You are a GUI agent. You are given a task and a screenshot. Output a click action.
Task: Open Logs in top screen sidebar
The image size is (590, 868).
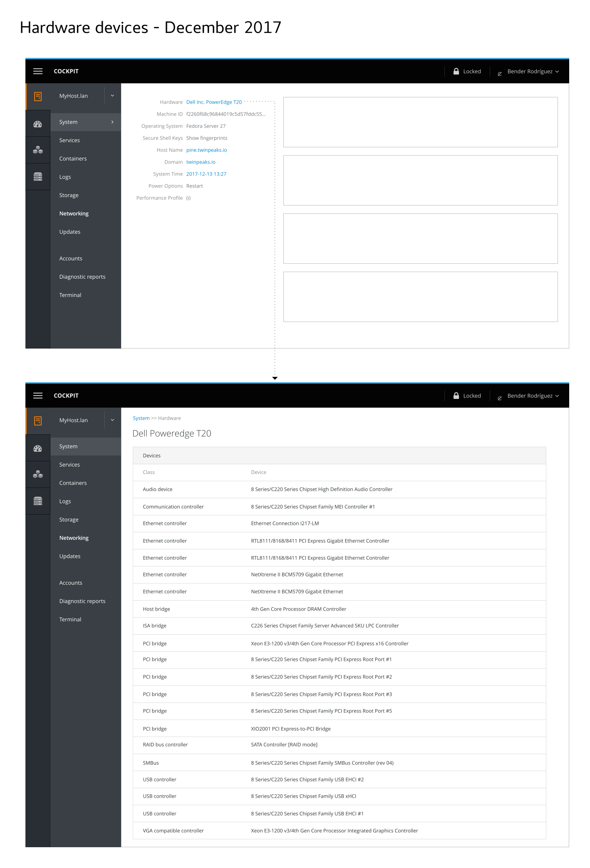pyautogui.click(x=65, y=177)
